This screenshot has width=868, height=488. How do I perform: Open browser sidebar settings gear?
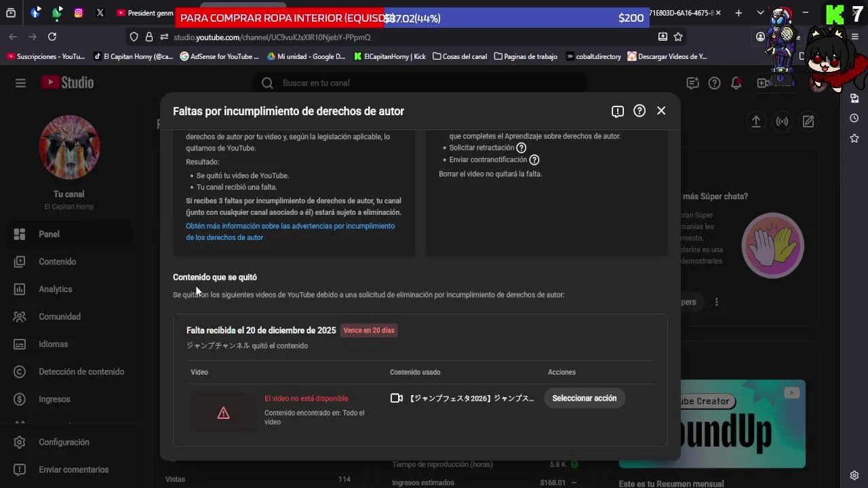tap(854, 475)
